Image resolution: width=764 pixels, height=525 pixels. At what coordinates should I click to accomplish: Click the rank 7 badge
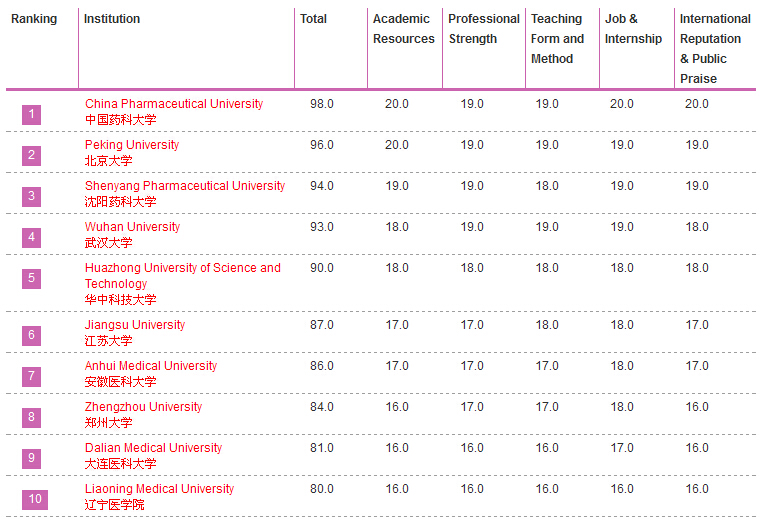pos(32,376)
